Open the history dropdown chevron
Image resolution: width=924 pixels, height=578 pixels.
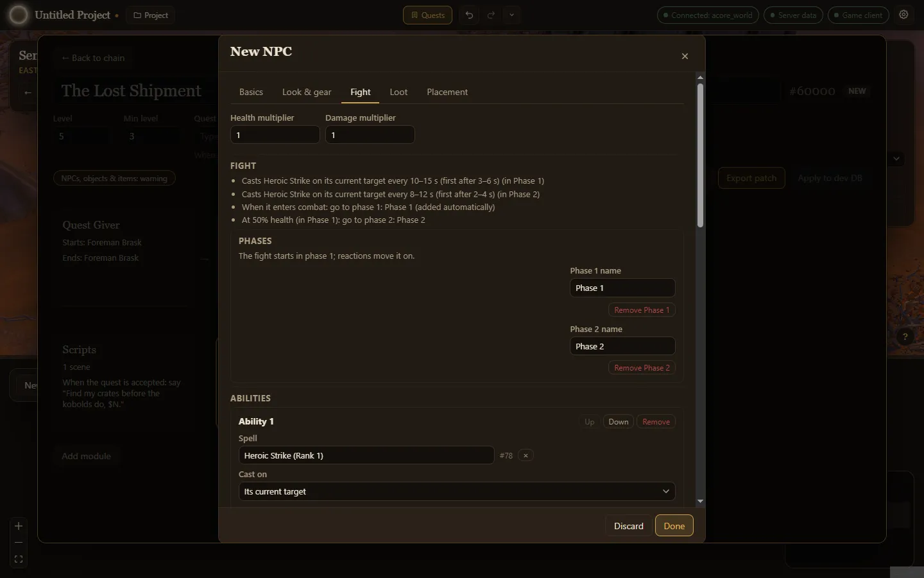click(x=511, y=15)
